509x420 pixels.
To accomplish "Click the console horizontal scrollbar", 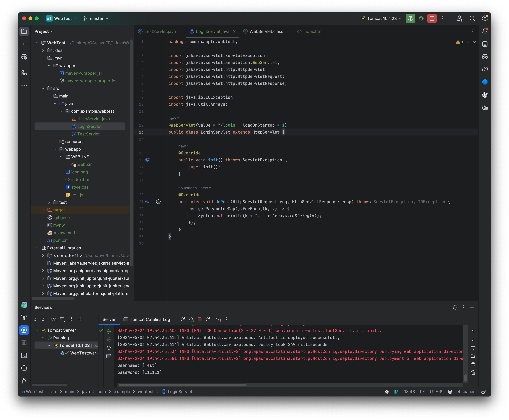I will (x=182, y=385).
